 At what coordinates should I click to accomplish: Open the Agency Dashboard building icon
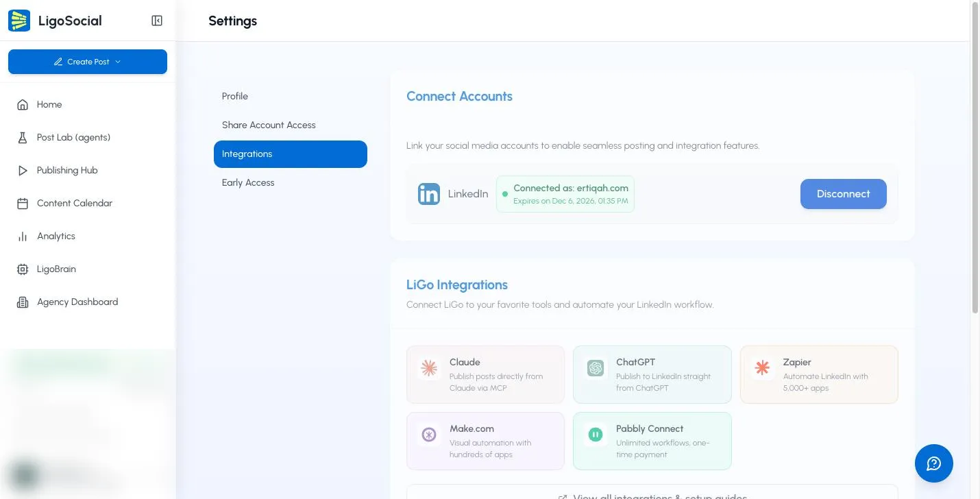(23, 302)
